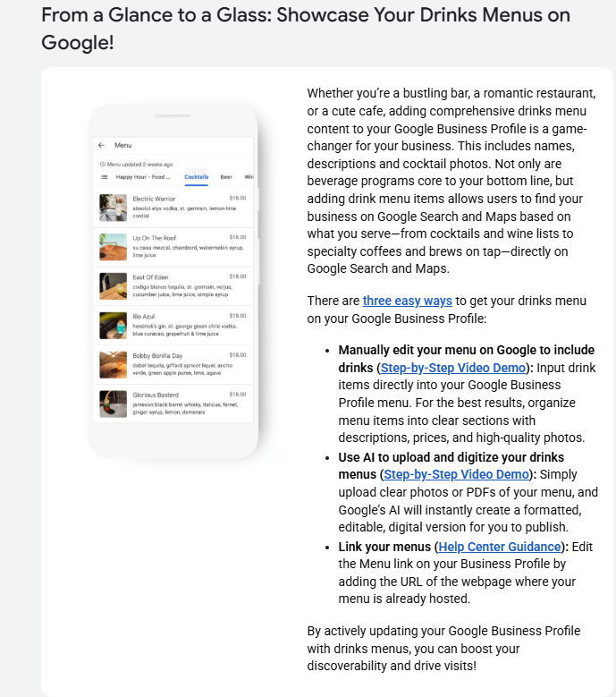Open the Help Center Guidance link
The width and height of the screenshot is (616, 697).
(500, 547)
